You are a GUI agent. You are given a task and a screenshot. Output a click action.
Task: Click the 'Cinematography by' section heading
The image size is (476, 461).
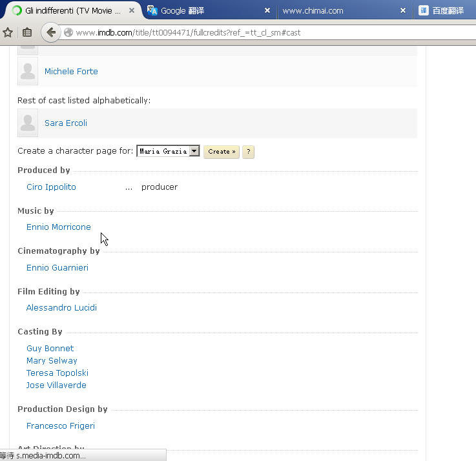[x=59, y=251]
